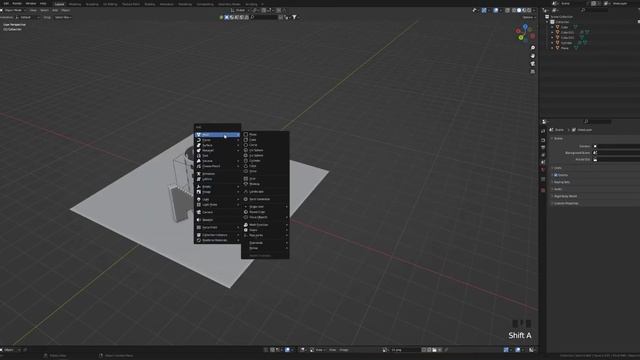The image size is (640, 360).
Task: Click the Math Function icon
Action: click(246, 225)
